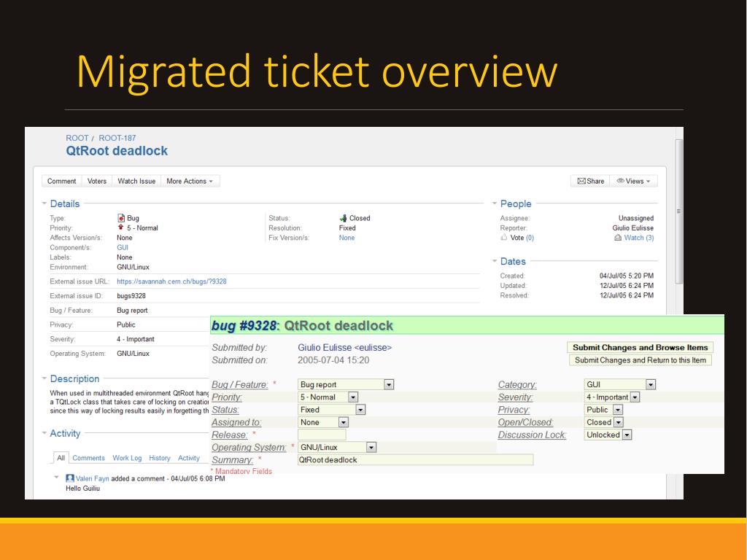Click Giulio Eulisse submitter link
Screen dimensions: 747x560
point(344,348)
